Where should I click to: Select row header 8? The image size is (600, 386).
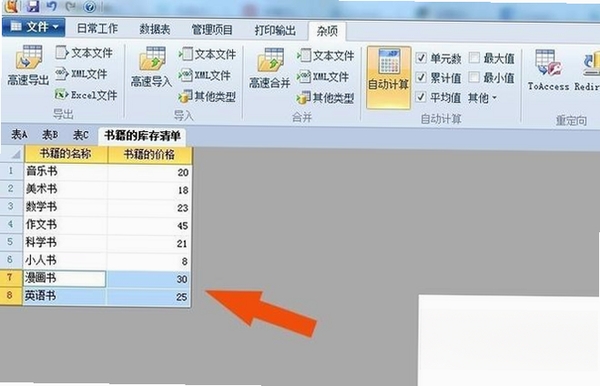coord(10,296)
